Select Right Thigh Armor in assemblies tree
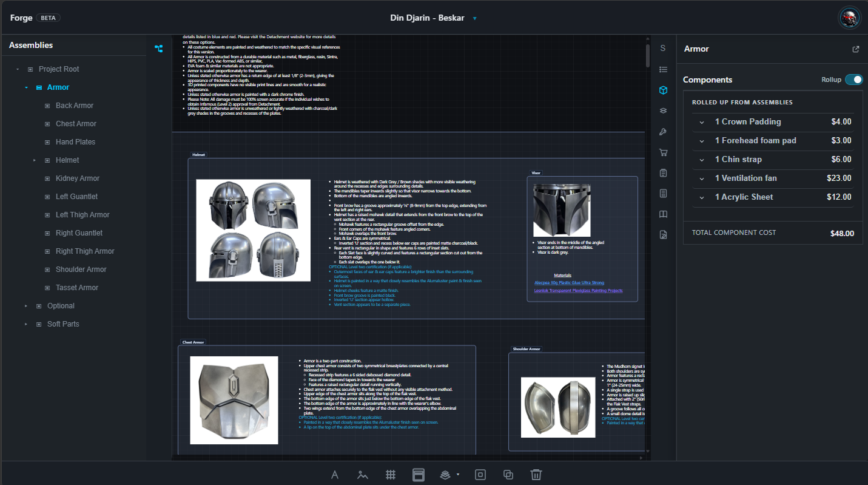Screen dimensions: 868x485 [x=85, y=251]
